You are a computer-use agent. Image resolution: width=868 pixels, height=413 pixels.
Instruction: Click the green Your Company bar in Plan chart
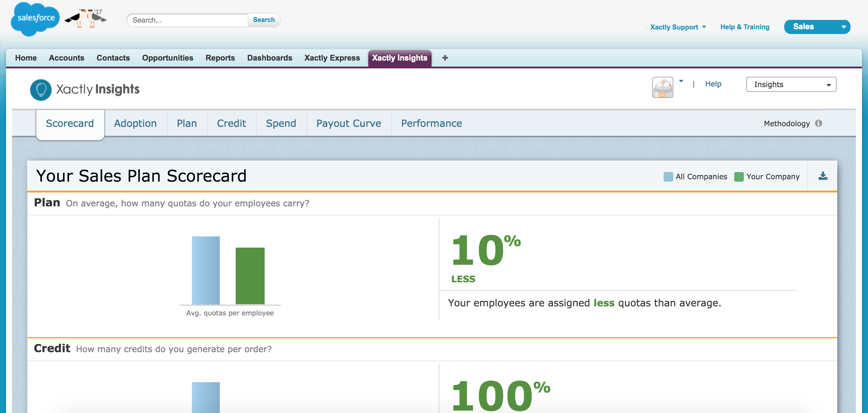[x=250, y=276]
